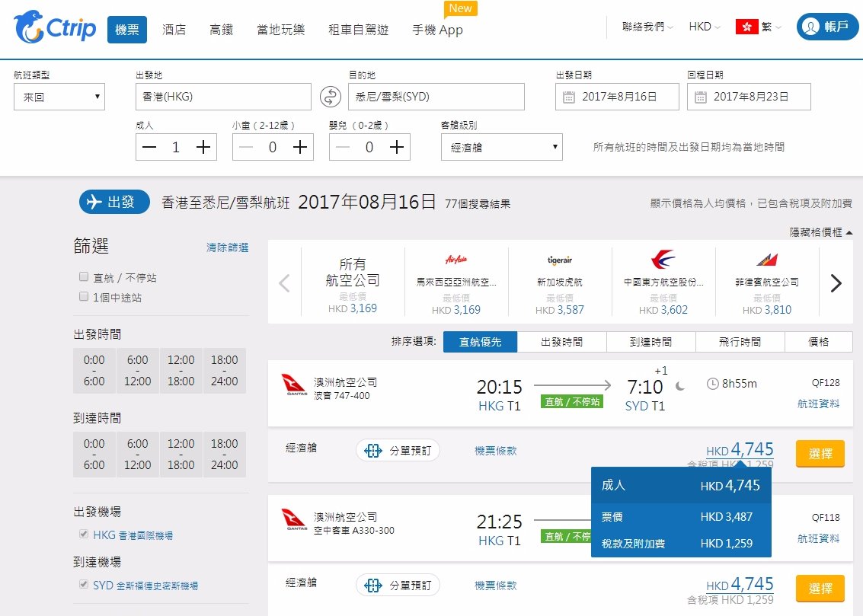This screenshot has width=863, height=616.
Task: Select departure time 6:00-12:00 slot
Action: pos(138,371)
